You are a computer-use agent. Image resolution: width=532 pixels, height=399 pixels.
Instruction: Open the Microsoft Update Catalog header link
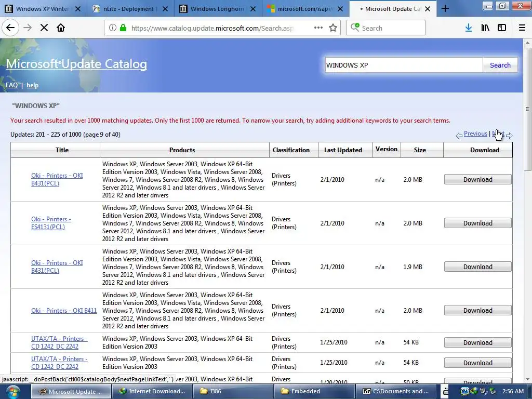click(76, 64)
